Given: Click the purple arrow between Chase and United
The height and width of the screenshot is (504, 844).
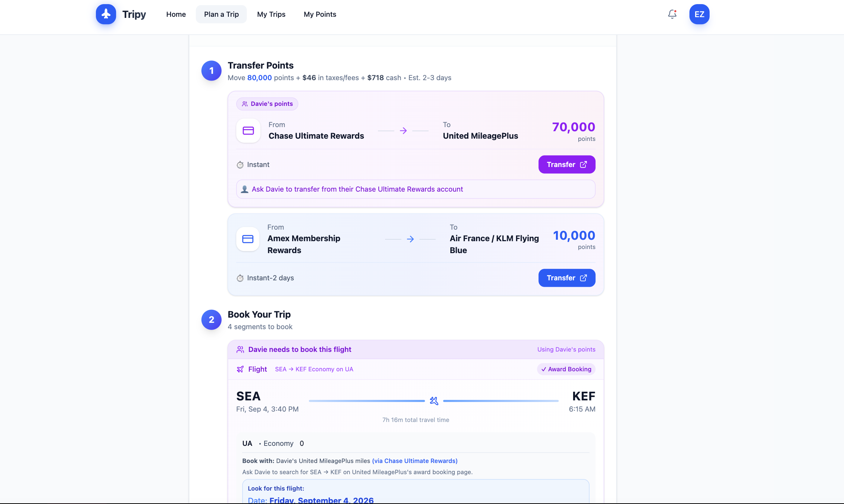Looking at the screenshot, I should (403, 131).
